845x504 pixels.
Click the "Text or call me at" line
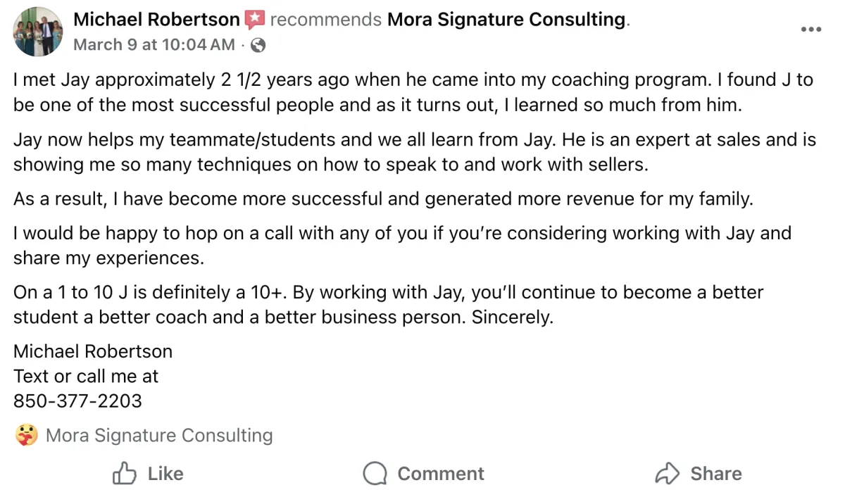[x=86, y=376]
